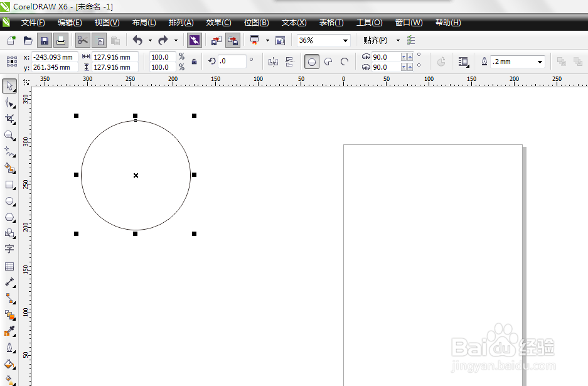Toggle mirror vertically button
This screenshot has height=386, width=588.
click(289, 62)
